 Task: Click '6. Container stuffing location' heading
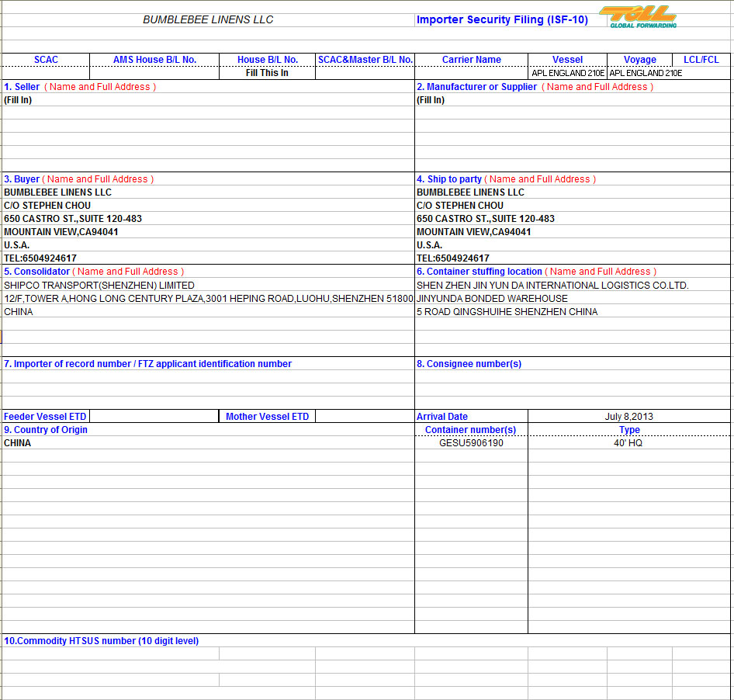[536, 271]
